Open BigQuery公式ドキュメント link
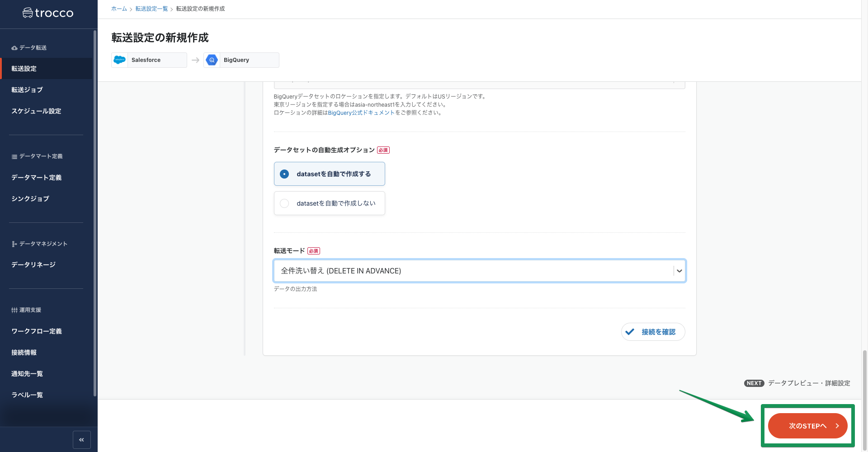 click(x=361, y=113)
